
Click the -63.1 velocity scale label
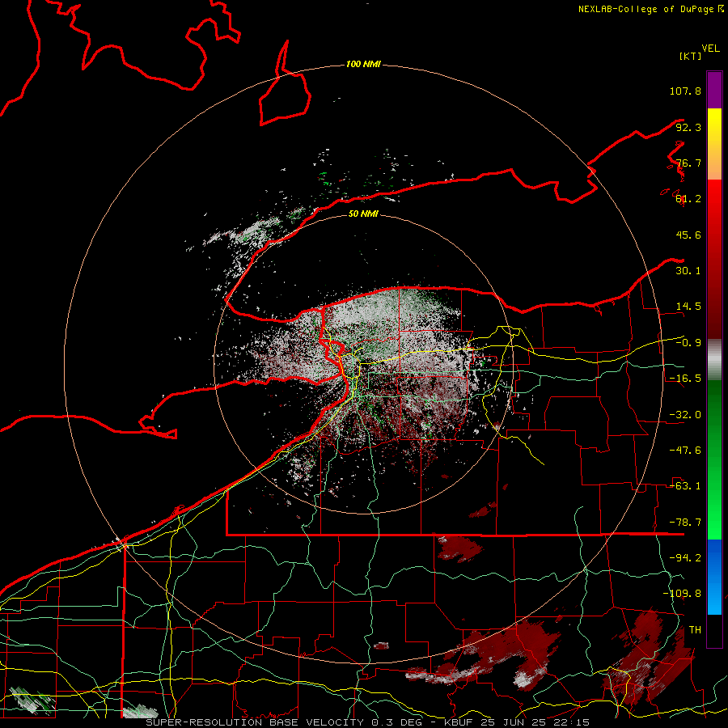pos(685,486)
